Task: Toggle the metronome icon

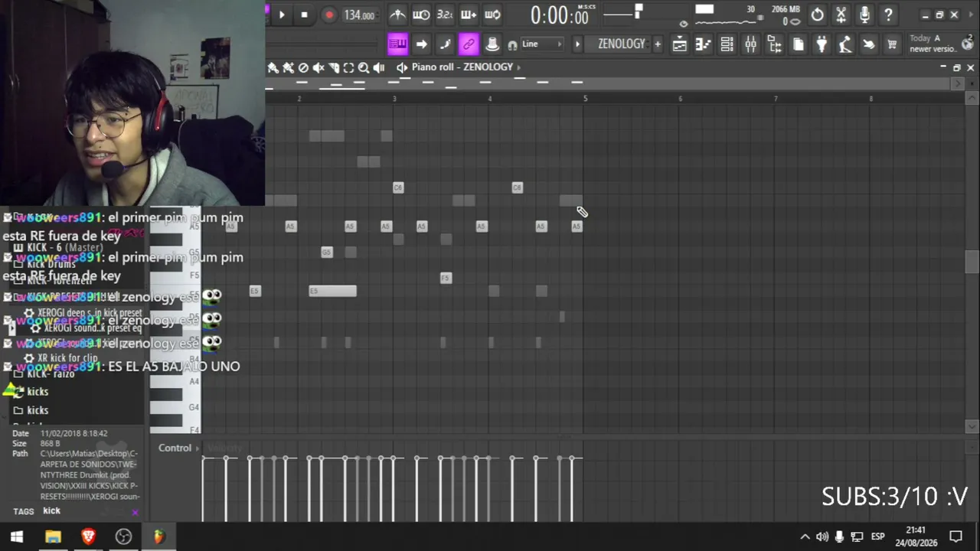Action: (397, 15)
